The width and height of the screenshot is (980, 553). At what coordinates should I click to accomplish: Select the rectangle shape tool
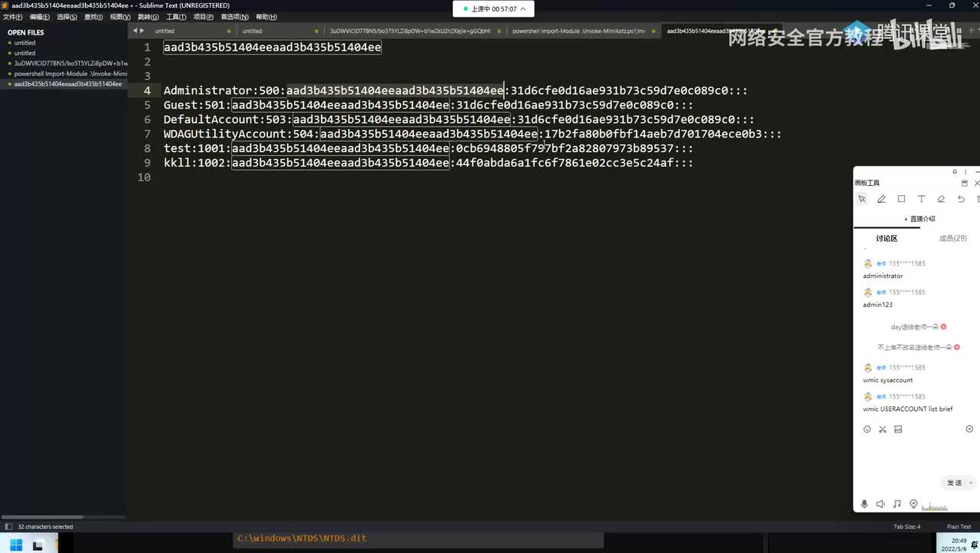(902, 199)
